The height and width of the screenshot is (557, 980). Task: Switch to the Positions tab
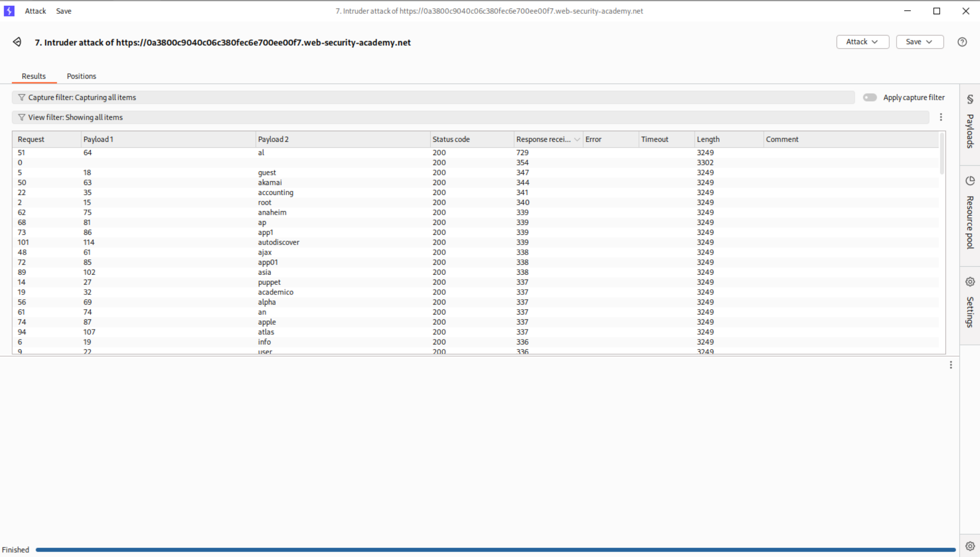click(81, 76)
